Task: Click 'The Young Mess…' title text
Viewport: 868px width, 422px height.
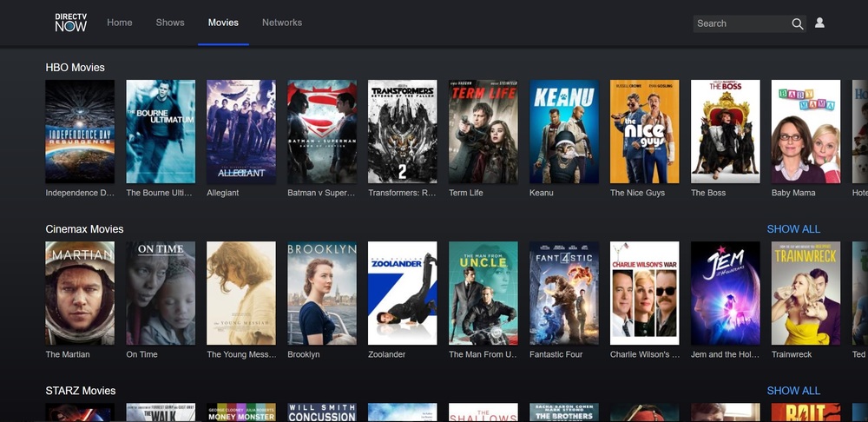Action: point(241,354)
